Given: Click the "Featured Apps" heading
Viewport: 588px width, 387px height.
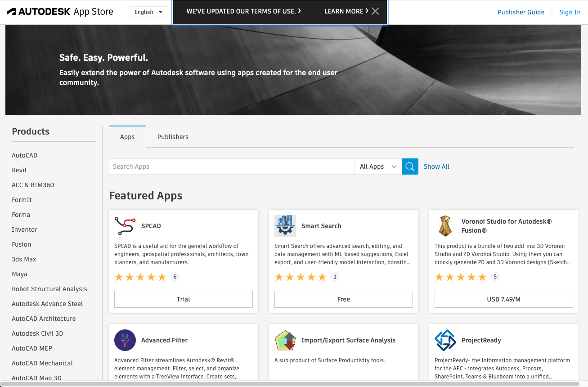Looking at the screenshot, I should 146,196.
